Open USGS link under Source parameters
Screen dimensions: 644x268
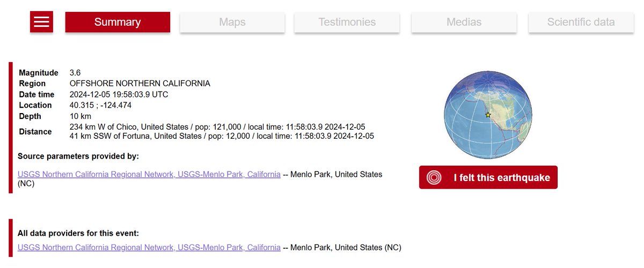pos(149,174)
